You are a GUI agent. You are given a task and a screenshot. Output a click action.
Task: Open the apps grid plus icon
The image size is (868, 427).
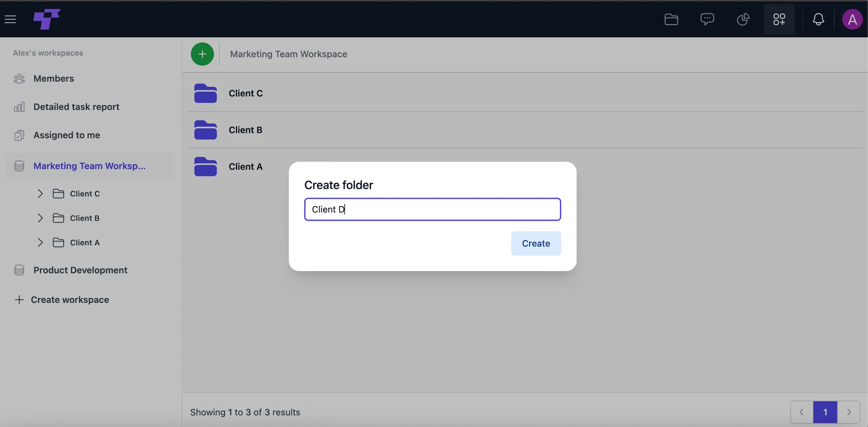click(x=779, y=19)
